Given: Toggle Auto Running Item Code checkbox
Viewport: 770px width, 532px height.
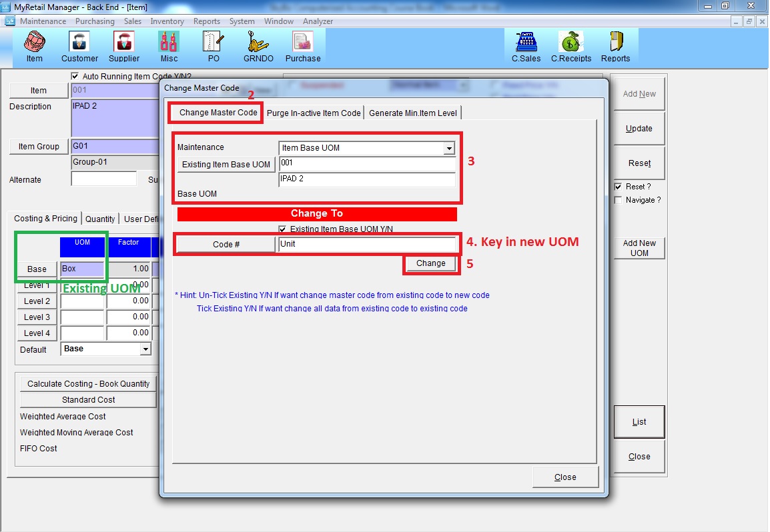Looking at the screenshot, I should (75, 77).
